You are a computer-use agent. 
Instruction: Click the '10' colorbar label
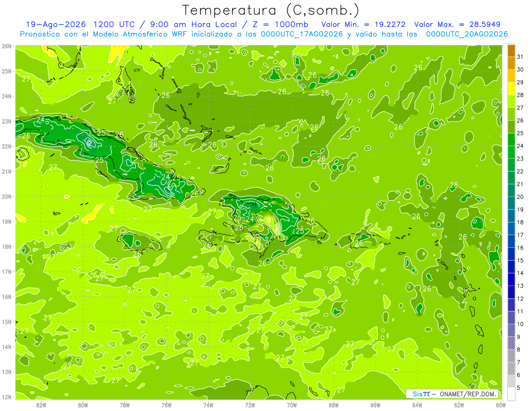(520, 324)
